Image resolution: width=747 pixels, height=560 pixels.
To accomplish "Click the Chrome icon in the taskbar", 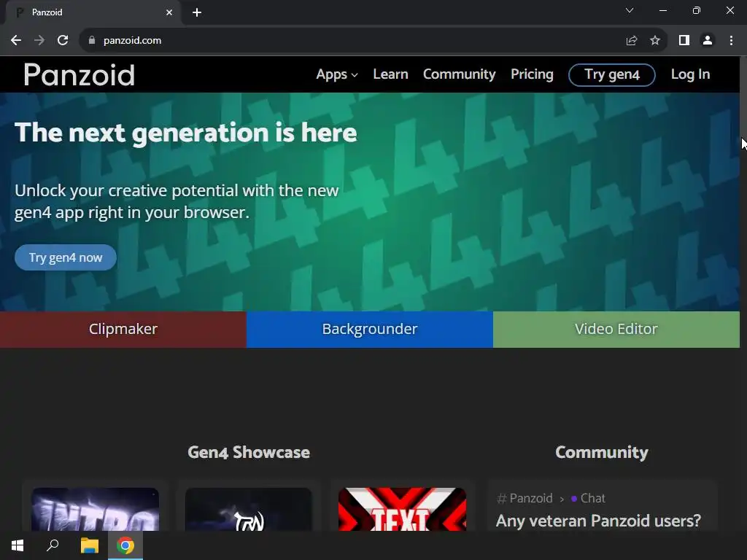I will point(125,545).
